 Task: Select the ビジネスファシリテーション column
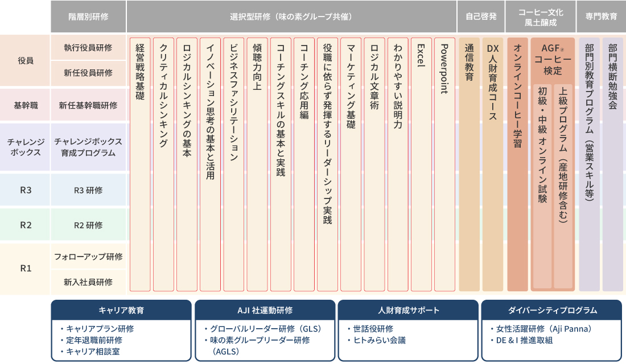tap(234, 164)
